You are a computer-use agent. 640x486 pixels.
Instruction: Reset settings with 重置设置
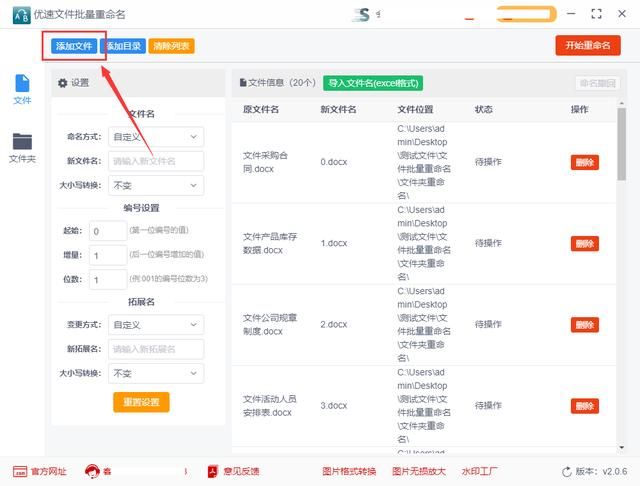[x=141, y=402]
